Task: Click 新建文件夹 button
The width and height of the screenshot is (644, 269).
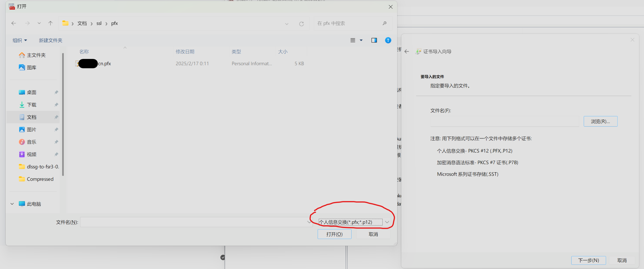Action: tap(50, 40)
